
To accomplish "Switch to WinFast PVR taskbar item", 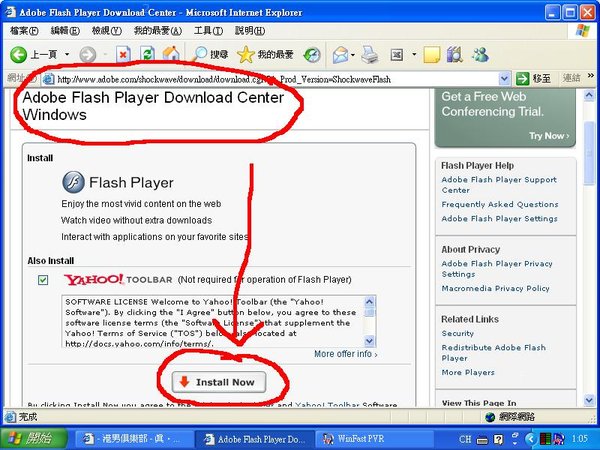I will click(354, 439).
